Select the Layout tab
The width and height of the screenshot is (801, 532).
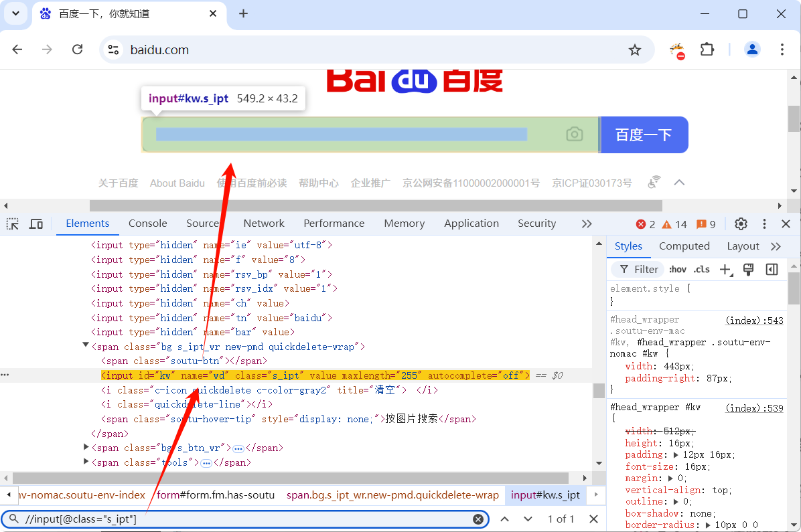click(x=743, y=247)
